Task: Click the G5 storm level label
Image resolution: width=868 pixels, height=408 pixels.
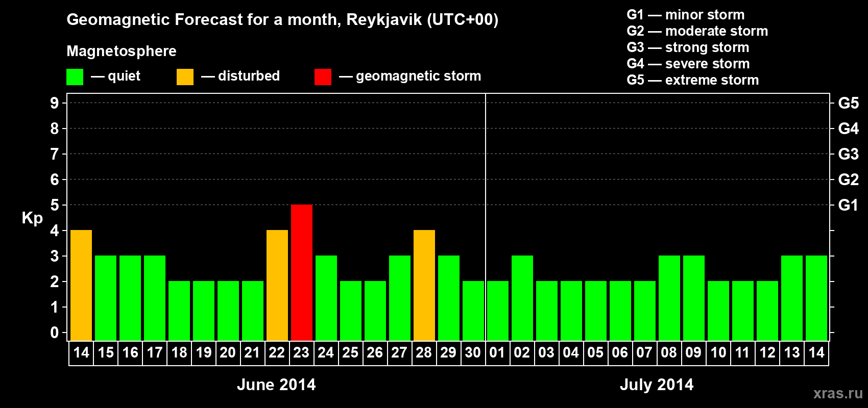Action: (848, 103)
